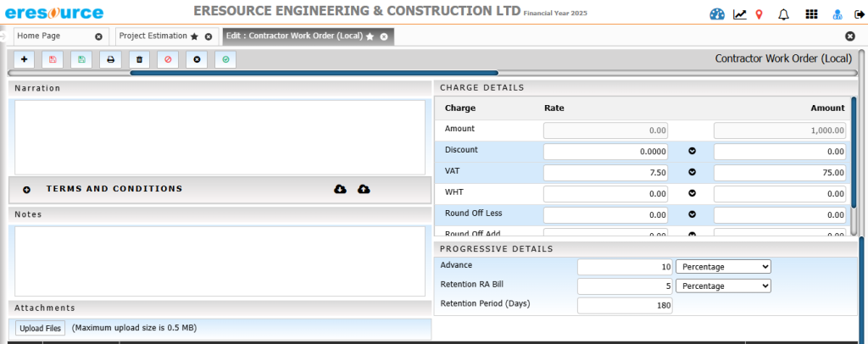The width and height of the screenshot is (868, 344).
Task: Click the Upload Files button
Action: click(x=40, y=328)
